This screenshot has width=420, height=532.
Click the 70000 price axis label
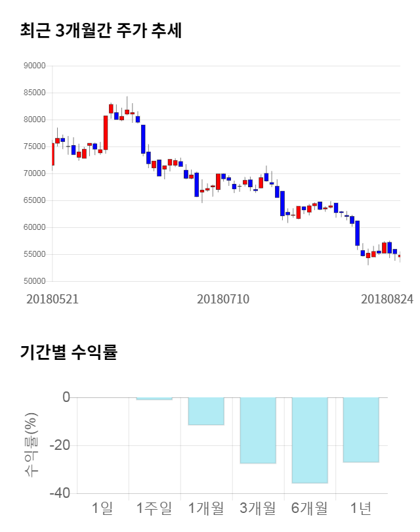click(x=33, y=173)
